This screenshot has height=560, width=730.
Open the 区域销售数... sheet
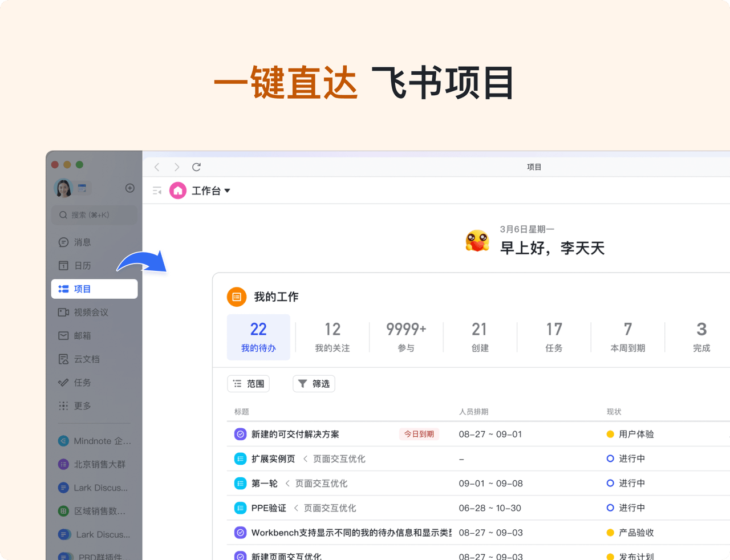coord(94,511)
